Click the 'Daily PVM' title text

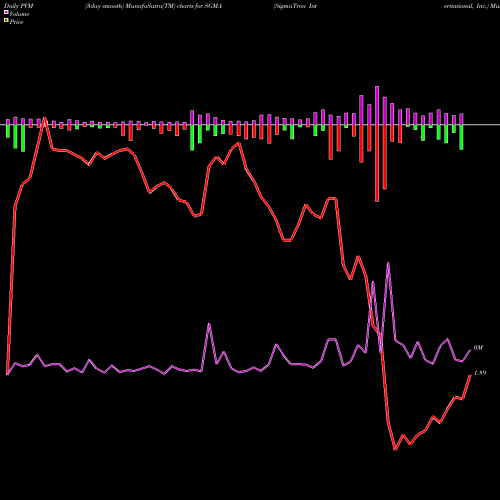point(19,6)
